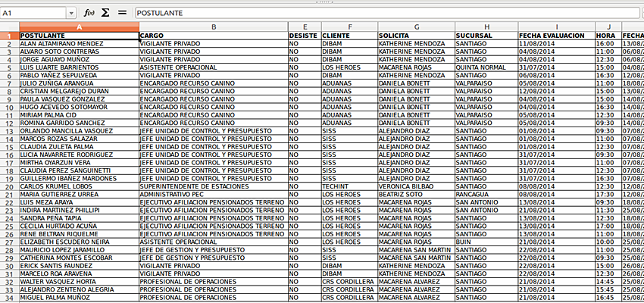
Task: Select column B header
Action: click(213, 27)
